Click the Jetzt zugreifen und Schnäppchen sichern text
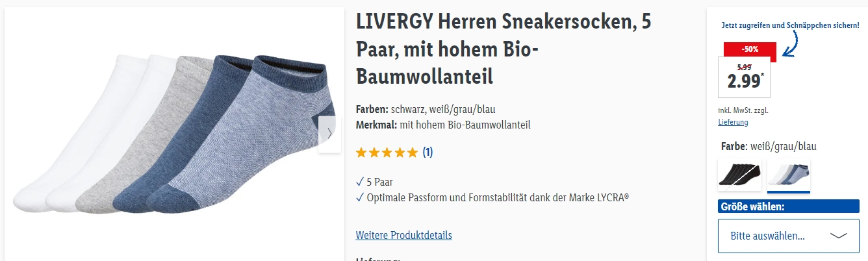The height and width of the screenshot is (261, 868). tap(790, 25)
